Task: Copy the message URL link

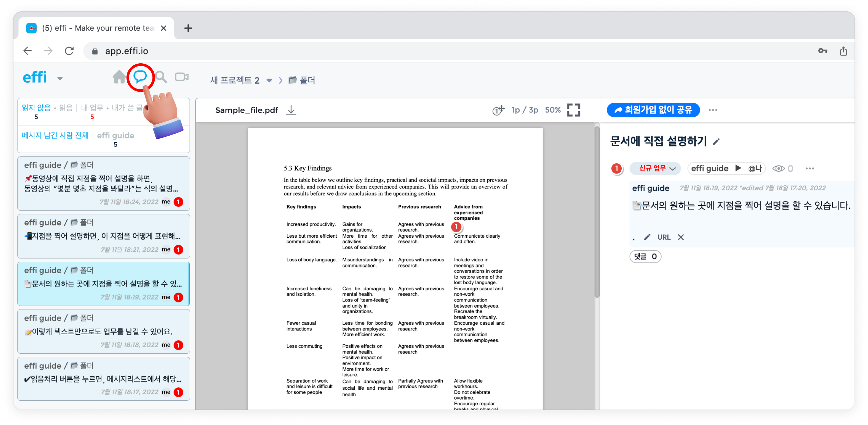Action: 664,237
